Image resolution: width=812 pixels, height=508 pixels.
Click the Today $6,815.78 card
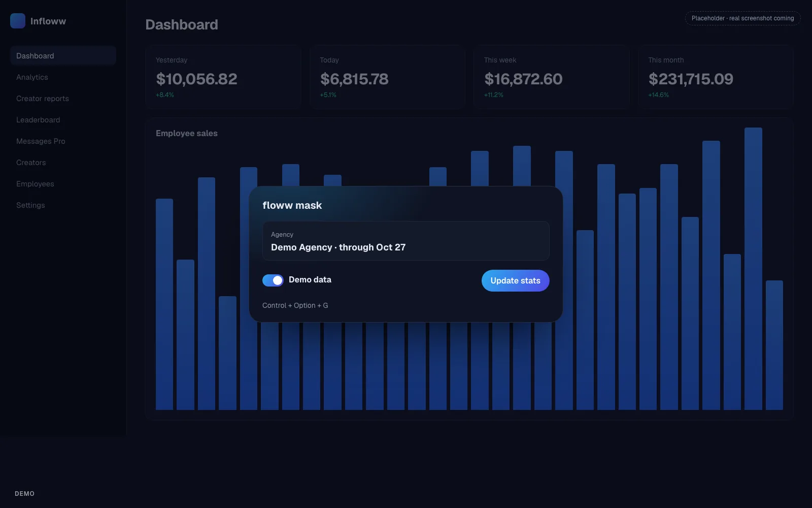click(x=387, y=77)
